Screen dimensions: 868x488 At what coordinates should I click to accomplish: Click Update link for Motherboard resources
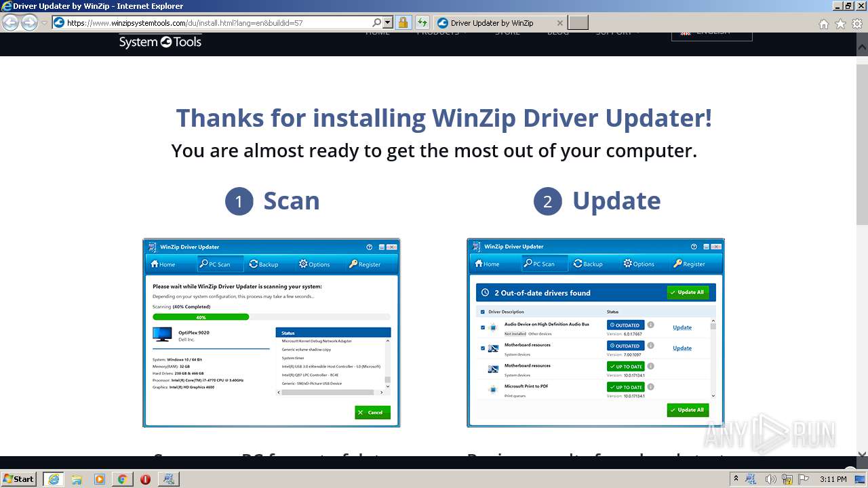pyautogui.click(x=682, y=348)
